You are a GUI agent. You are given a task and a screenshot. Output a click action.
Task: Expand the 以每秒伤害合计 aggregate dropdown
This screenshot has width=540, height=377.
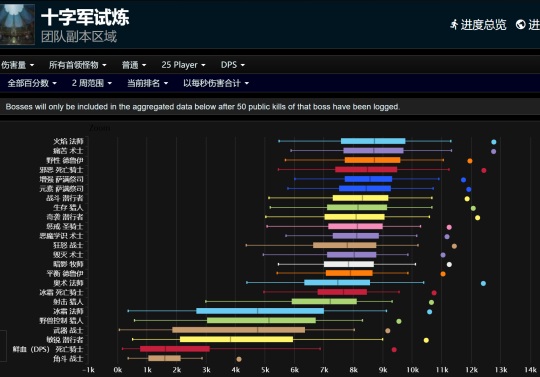coord(216,83)
